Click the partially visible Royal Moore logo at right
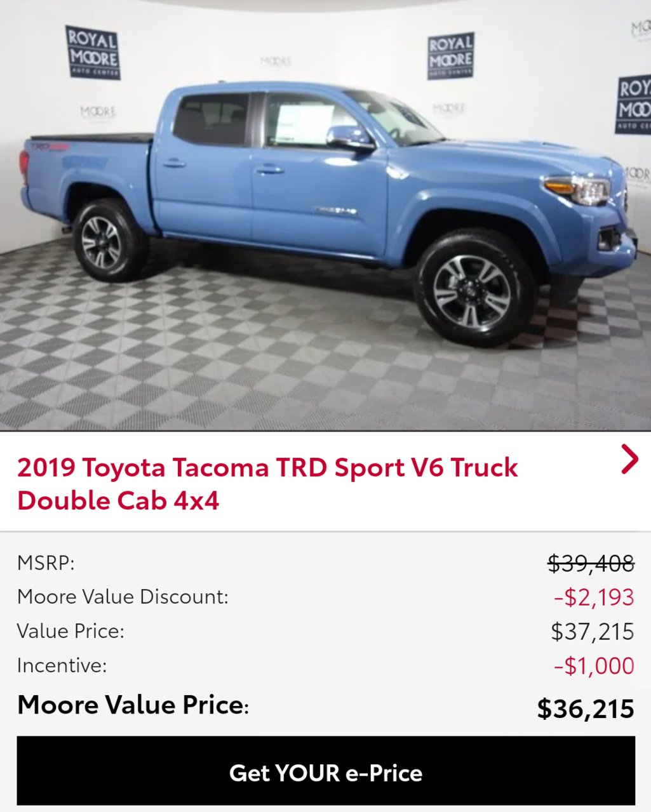The image size is (651, 812). [x=633, y=105]
